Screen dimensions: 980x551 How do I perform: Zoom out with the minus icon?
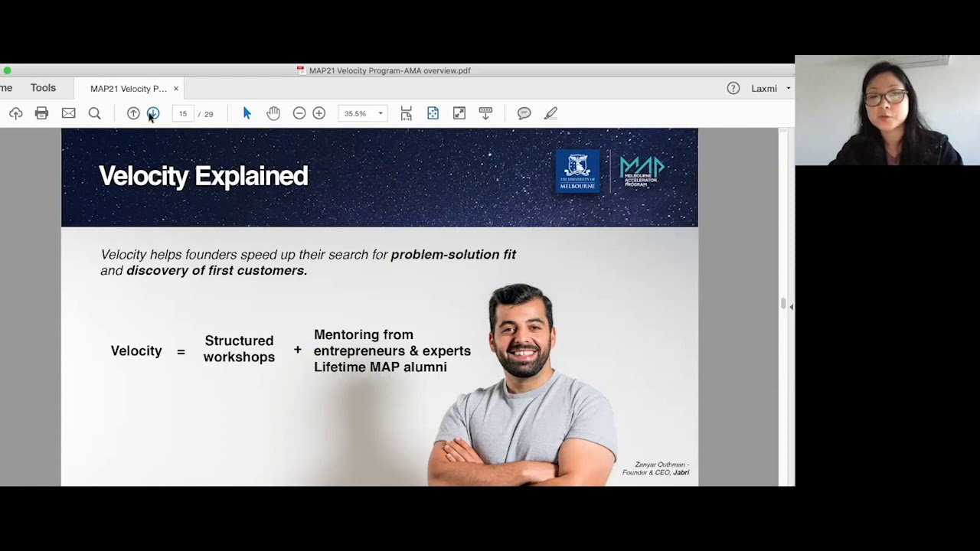[x=299, y=113]
